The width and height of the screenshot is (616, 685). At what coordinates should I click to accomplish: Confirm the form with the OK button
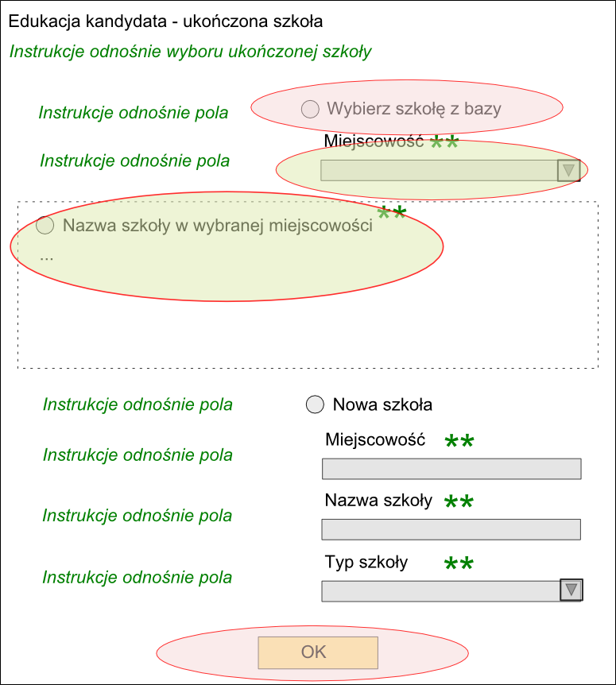coord(318,652)
